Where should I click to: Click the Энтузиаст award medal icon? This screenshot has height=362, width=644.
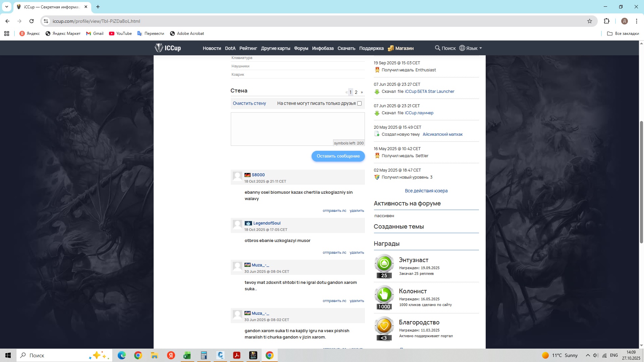pos(384,263)
